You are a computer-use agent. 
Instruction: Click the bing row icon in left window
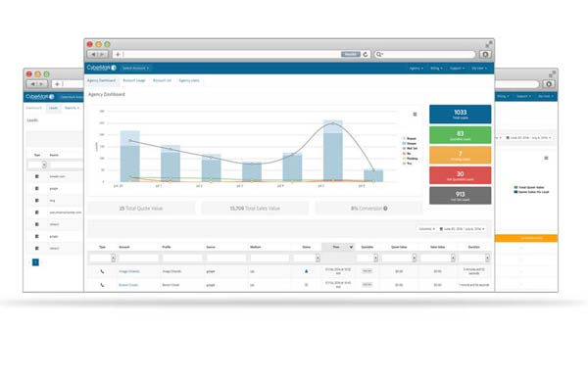coord(37,200)
